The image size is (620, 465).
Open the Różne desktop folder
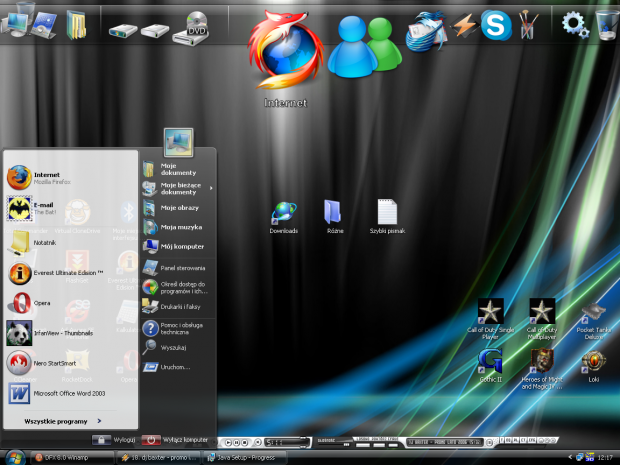335,217
